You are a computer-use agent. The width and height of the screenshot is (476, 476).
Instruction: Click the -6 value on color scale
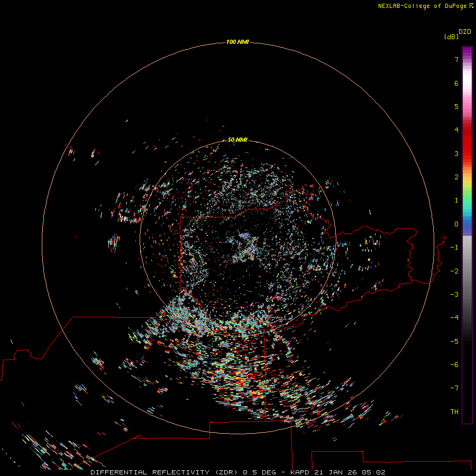click(x=454, y=365)
